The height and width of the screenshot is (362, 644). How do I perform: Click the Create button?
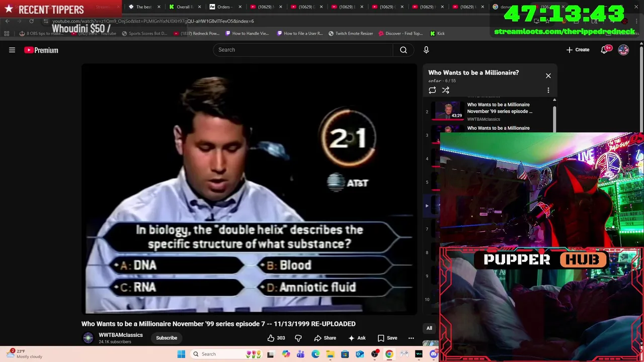coord(578,50)
